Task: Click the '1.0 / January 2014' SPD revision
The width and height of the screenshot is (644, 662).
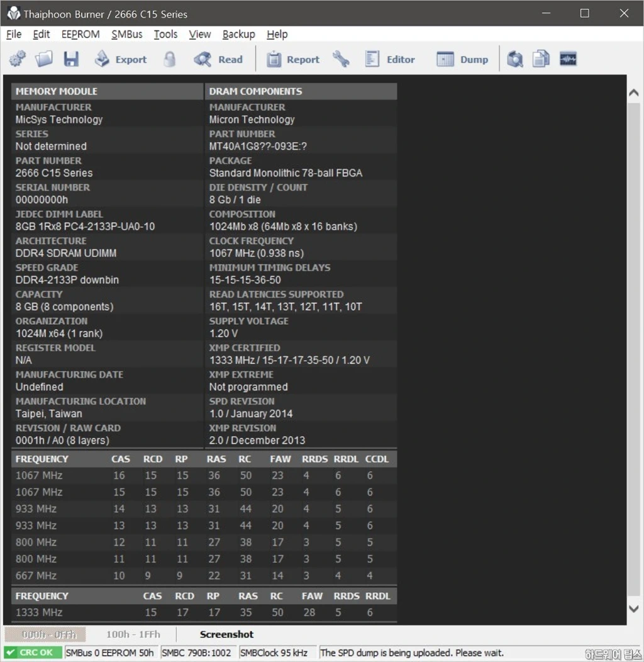Action: tap(251, 413)
